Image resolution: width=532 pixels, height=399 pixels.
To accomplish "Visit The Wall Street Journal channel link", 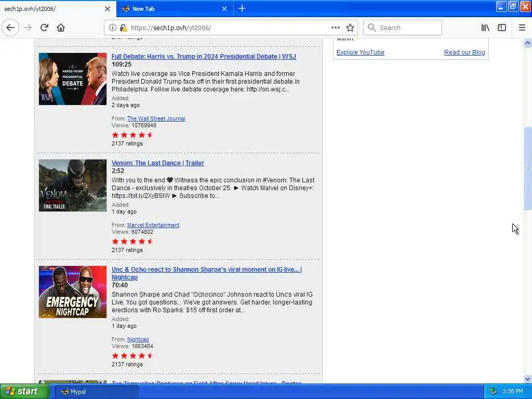I will 156,118.
